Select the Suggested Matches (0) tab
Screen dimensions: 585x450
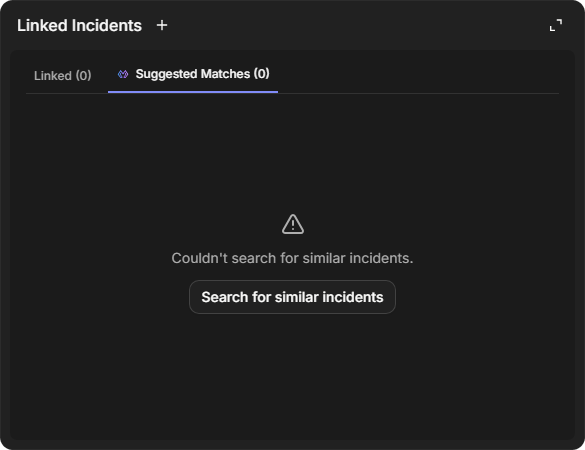tap(193, 74)
